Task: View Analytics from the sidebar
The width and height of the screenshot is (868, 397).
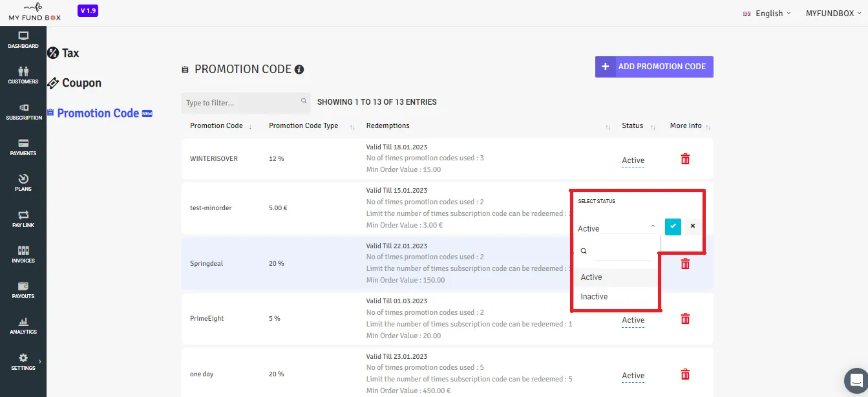Action: click(23, 326)
